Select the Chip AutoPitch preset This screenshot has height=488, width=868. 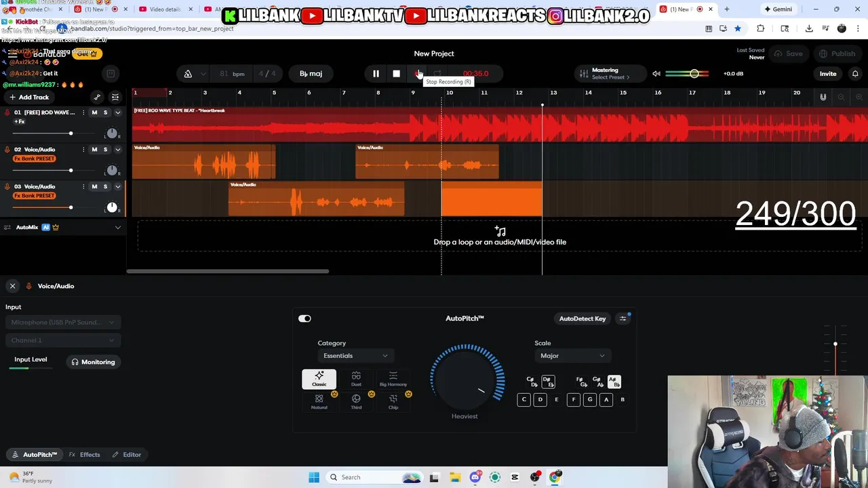393,402
